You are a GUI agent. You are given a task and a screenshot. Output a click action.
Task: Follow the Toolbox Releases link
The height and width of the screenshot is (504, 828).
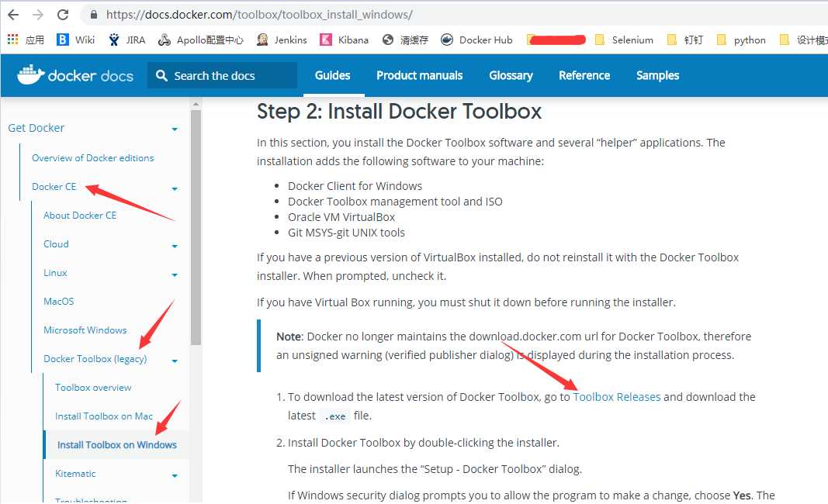[616, 397]
